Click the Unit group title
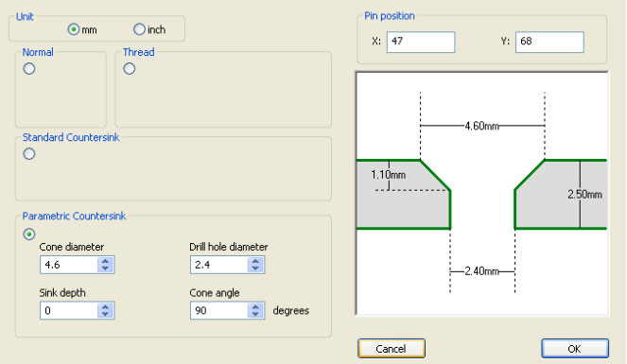Screen dimensions: 627x364 pos(25,17)
